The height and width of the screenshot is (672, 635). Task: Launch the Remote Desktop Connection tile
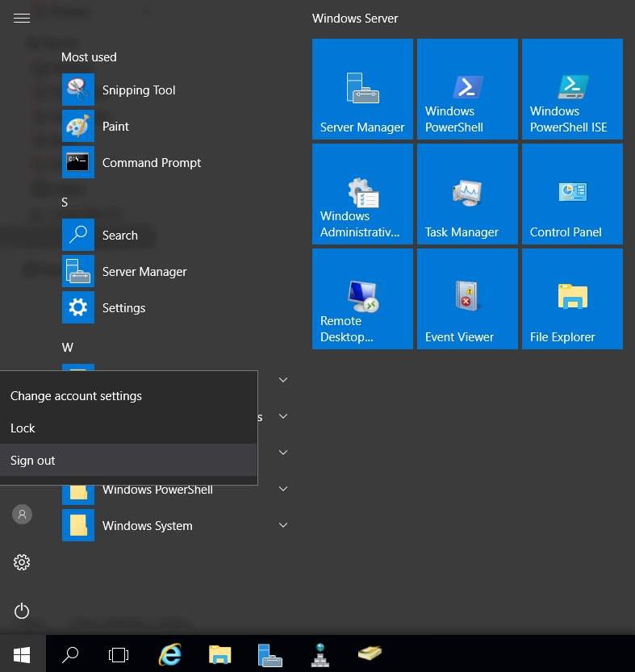pos(362,299)
